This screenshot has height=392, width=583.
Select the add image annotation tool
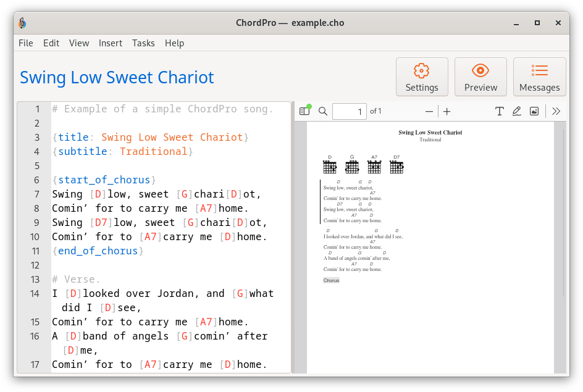point(534,111)
